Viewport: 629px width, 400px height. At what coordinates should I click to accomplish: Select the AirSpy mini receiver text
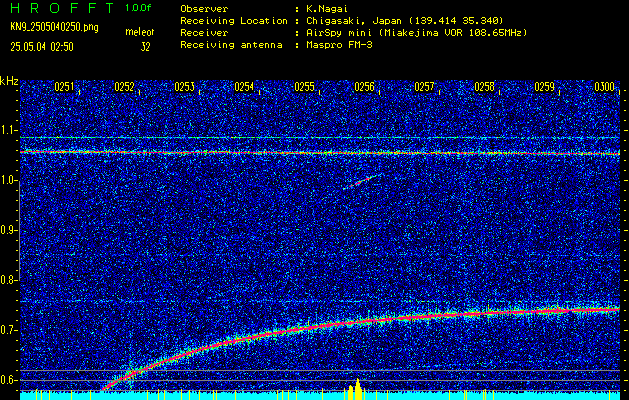pyautogui.click(x=416, y=32)
